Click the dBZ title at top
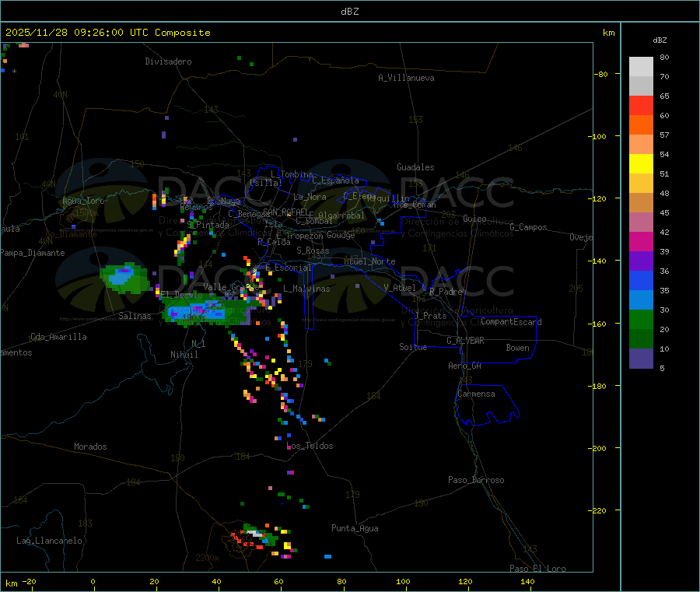 click(x=349, y=12)
